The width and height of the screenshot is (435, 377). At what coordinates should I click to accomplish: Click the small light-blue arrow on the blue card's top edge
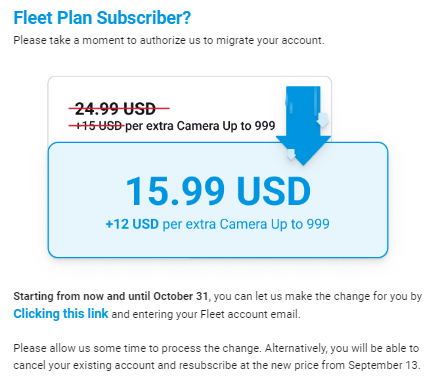[x=291, y=154]
